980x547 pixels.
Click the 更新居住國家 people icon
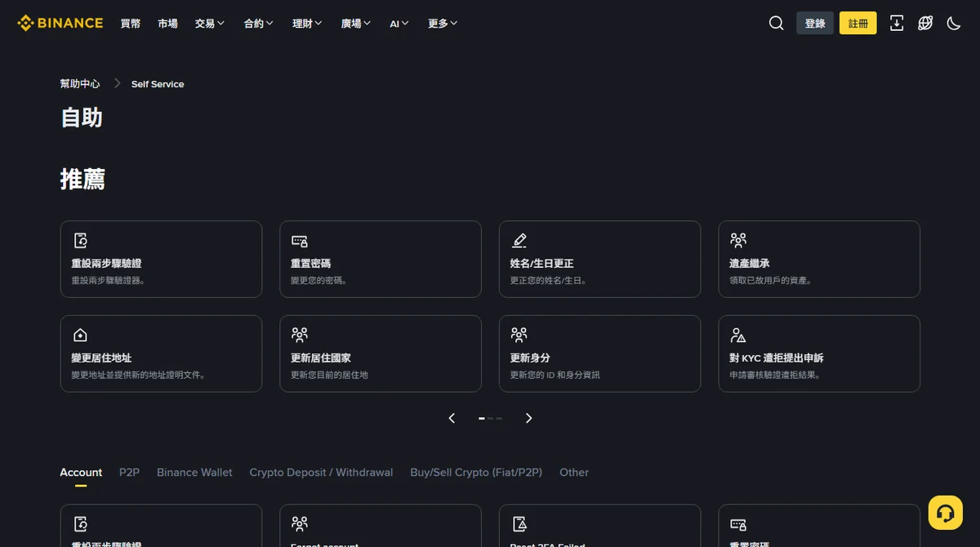click(300, 335)
